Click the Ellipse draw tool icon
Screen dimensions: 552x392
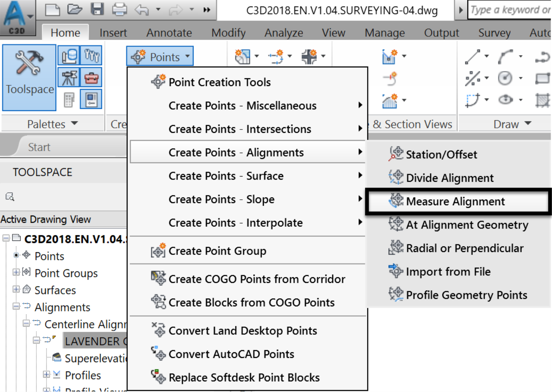coord(506,99)
